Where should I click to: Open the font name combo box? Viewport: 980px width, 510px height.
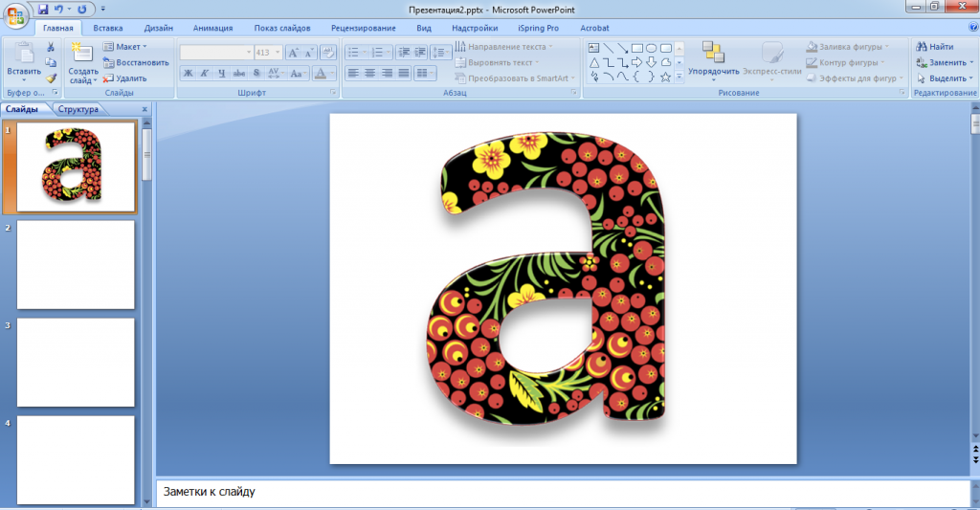coord(216,53)
